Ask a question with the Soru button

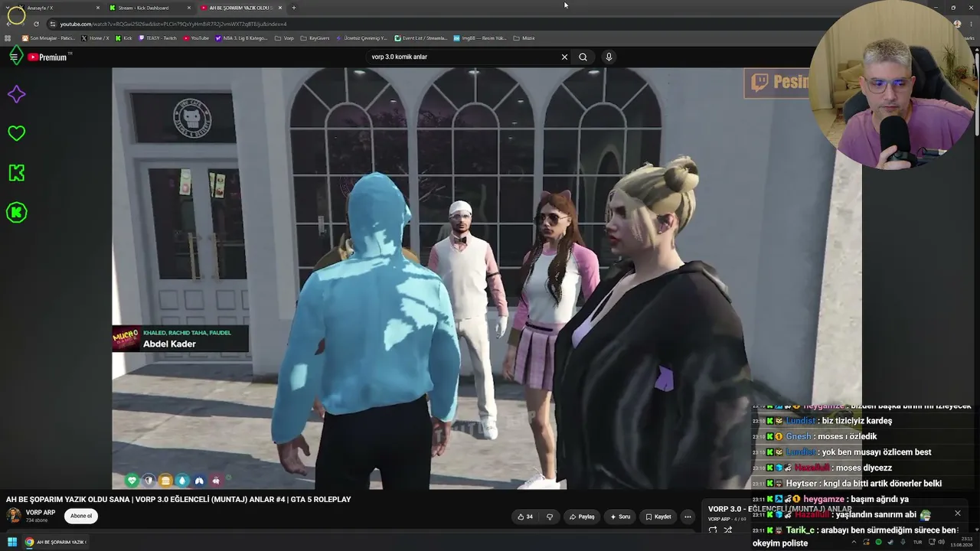[x=620, y=517]
